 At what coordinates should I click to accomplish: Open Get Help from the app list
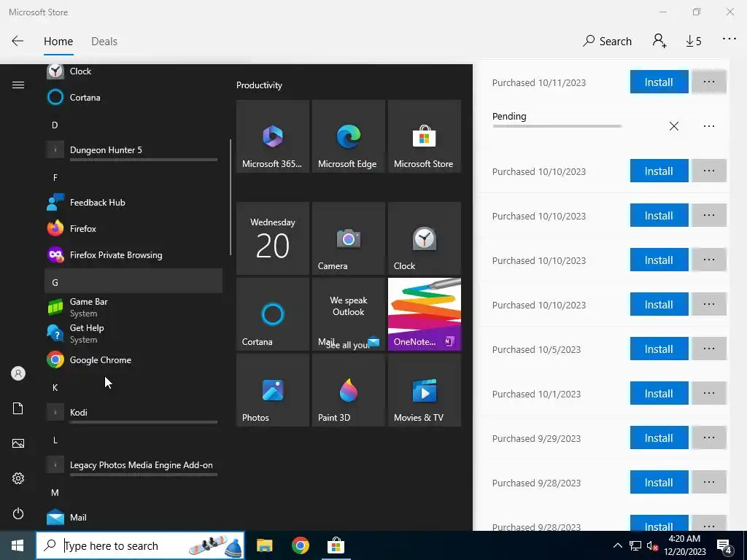[133, 333]
